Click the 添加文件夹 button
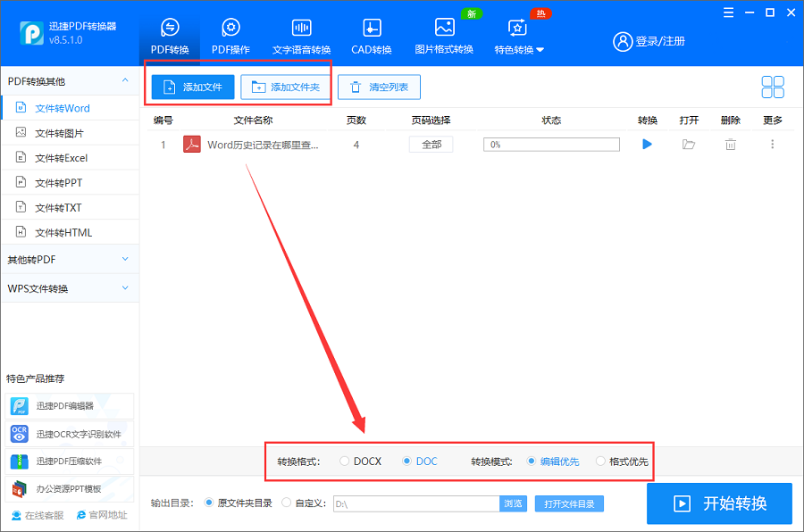 pos(285,87)
